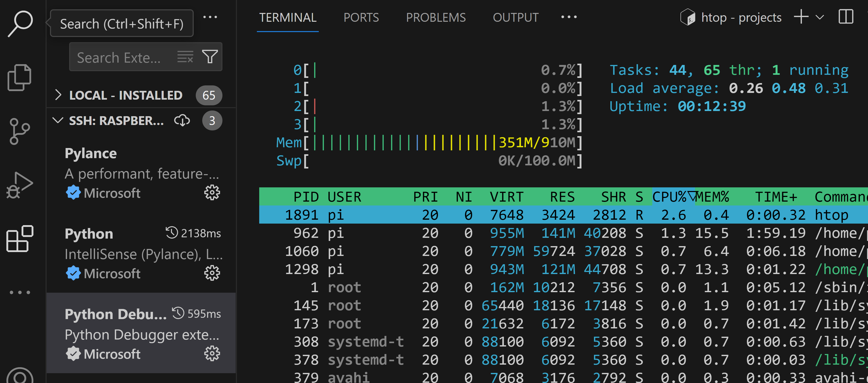Open the Run and Debug view
Image resolution: width=868 pixels, height=383 pixels.
[19, 185]
